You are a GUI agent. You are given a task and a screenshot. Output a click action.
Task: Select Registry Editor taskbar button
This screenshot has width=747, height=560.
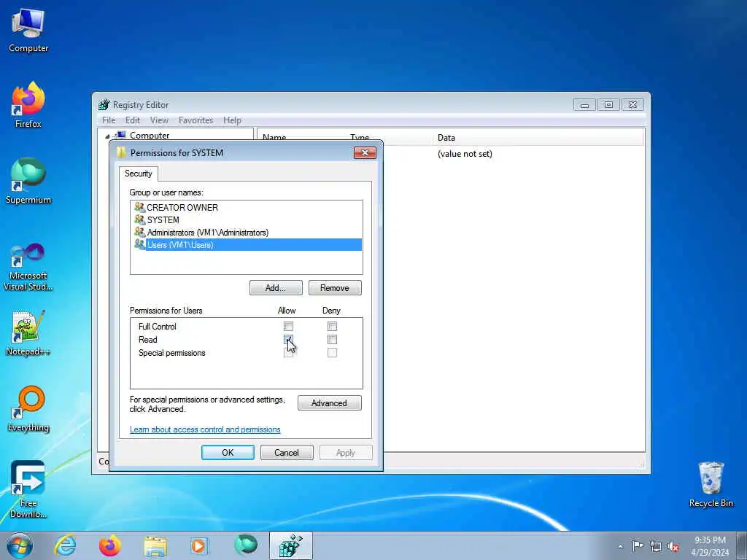click(290, 545)
